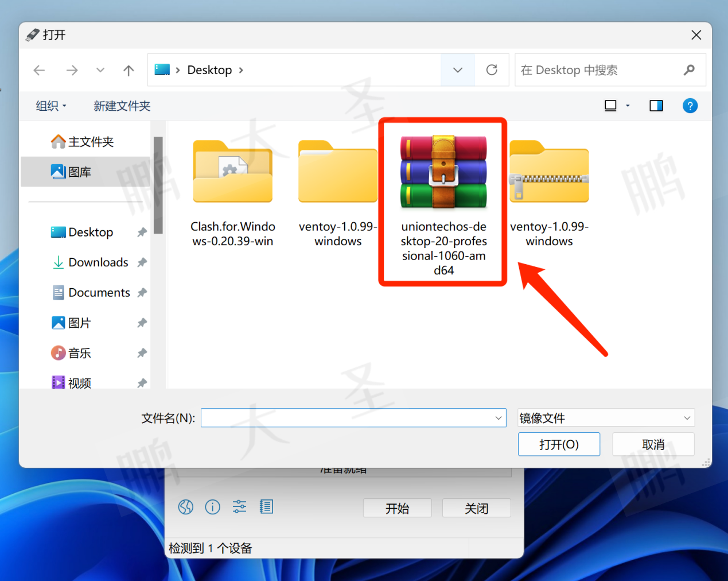Screen dimensions: 728x581
Task: Open log icon in Rufus window
Action: [266, 507]
